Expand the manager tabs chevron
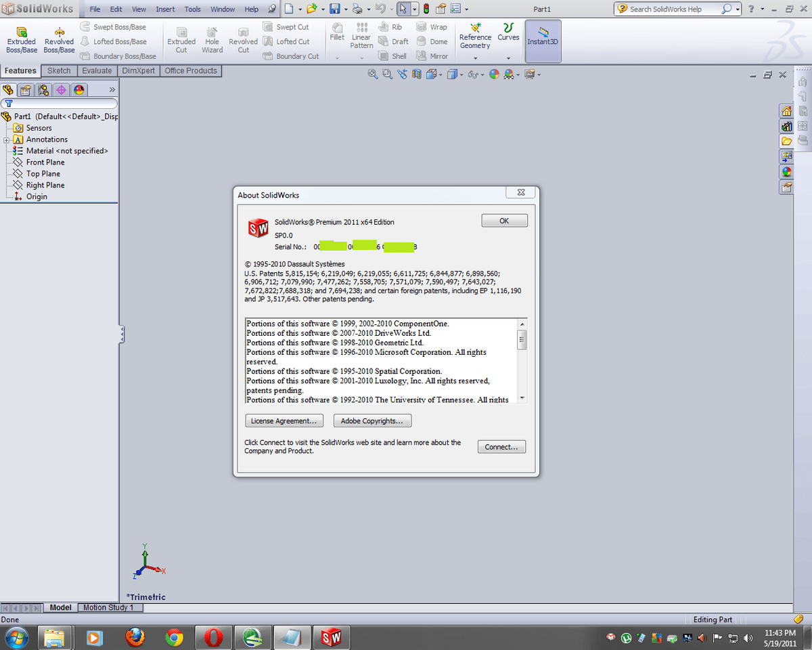Image resolution: width=812 pixels, height=650 pixels. tap(112, 89)
